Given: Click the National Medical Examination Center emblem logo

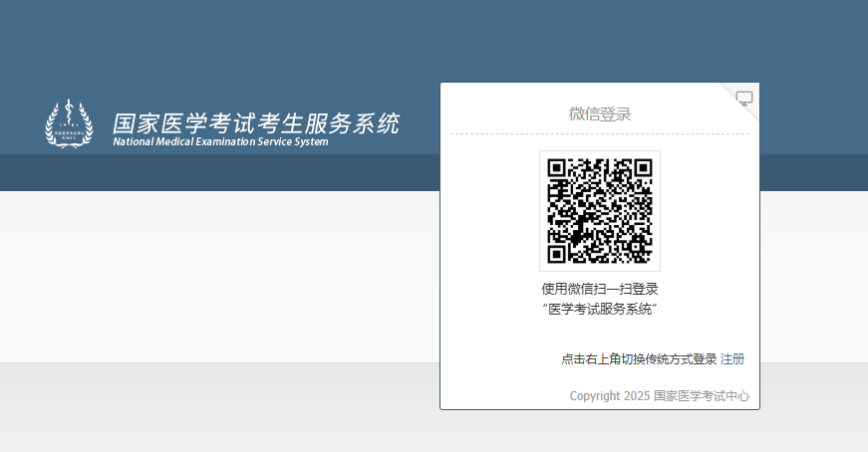Looking at the screenshot, I should point(69,123).
